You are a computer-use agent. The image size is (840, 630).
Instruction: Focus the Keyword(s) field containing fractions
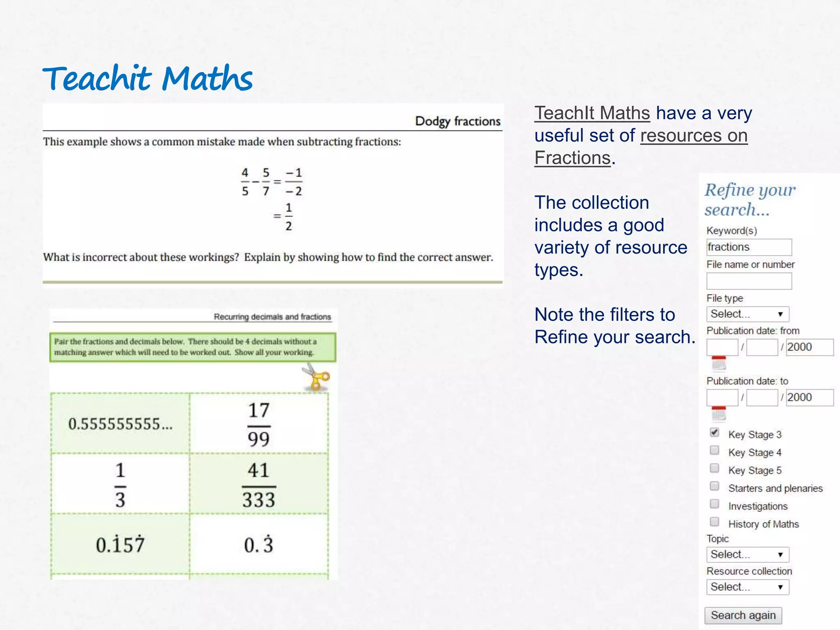point(749,247)
